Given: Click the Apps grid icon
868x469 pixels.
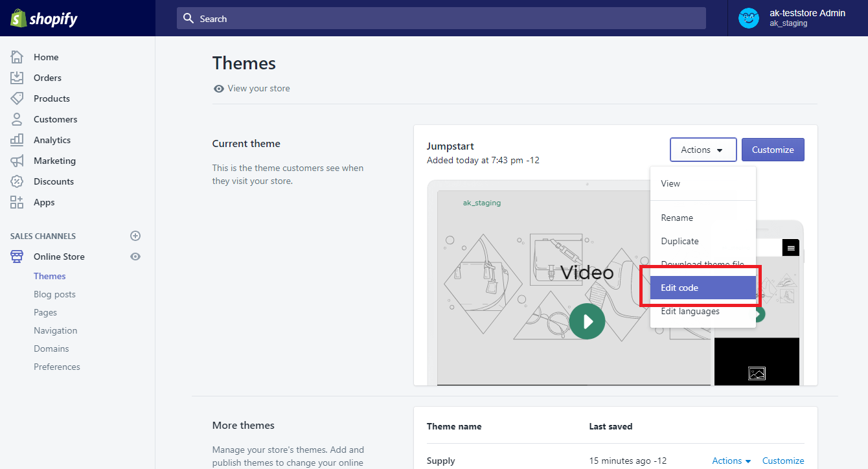Looking at the screenshot, I should [x=17, y=202].
